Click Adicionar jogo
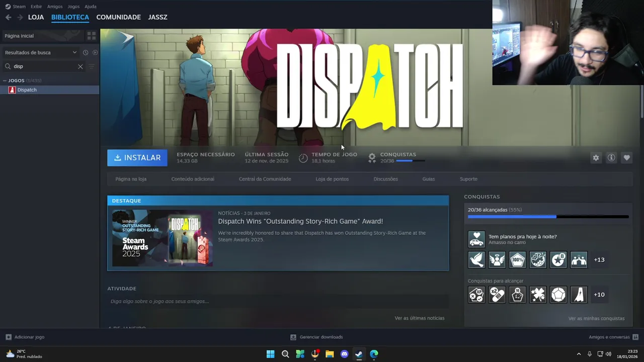This screenshot has width=644, height=362. [x=25, y=337]
